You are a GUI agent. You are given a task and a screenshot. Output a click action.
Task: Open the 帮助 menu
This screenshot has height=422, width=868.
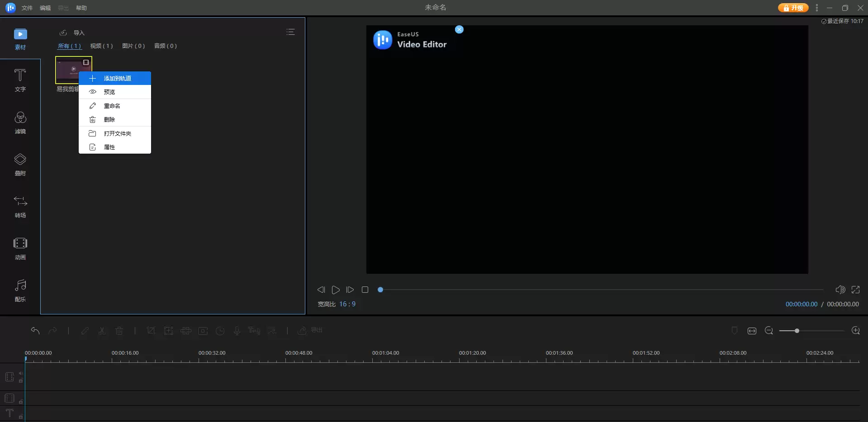click(81, 8)
